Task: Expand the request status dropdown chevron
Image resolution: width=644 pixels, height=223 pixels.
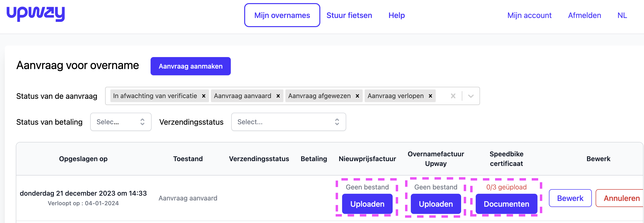Action: [471, 96]
